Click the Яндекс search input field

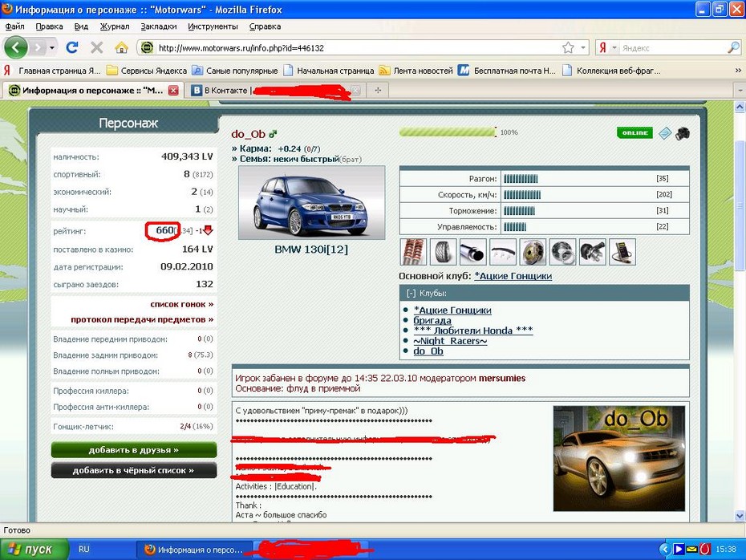[672, 48]
